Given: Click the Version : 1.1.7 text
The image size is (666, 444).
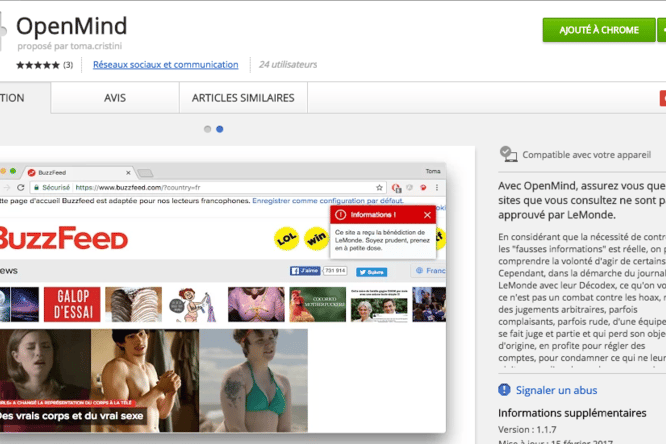Looking at the screenshot, I should click(527, 430).
